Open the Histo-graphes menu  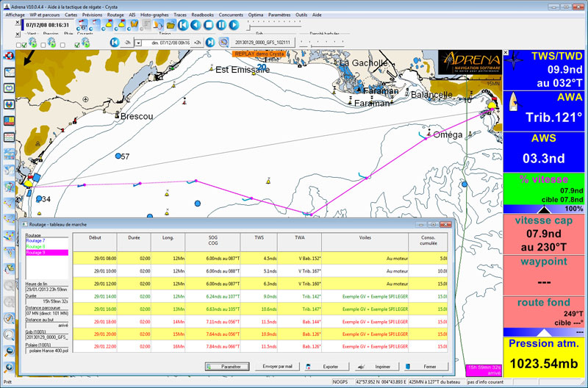pos(154,15)
